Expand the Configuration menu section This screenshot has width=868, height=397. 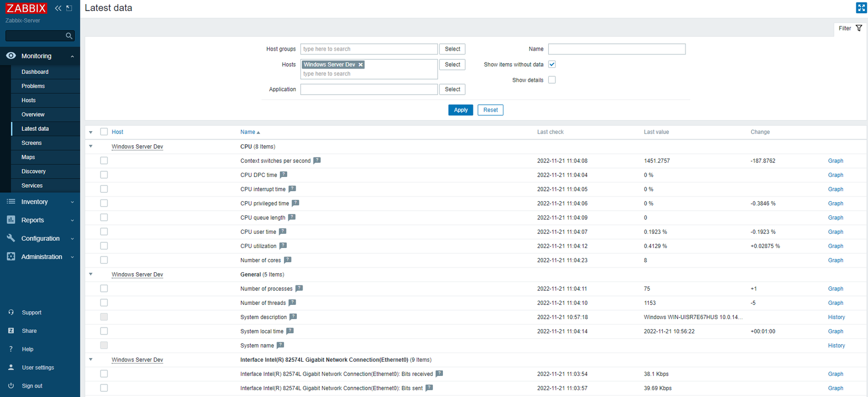click(40, 239)
